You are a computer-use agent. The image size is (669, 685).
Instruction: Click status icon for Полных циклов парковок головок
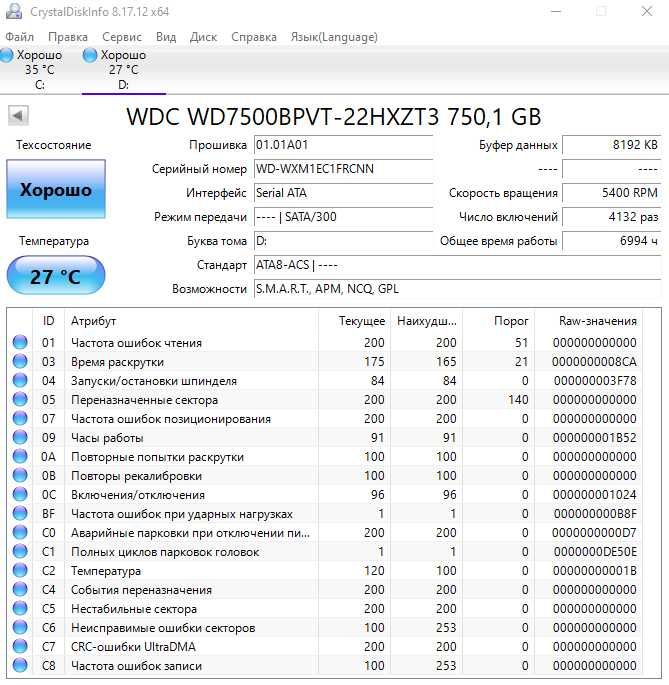click(x=20, y=551)
